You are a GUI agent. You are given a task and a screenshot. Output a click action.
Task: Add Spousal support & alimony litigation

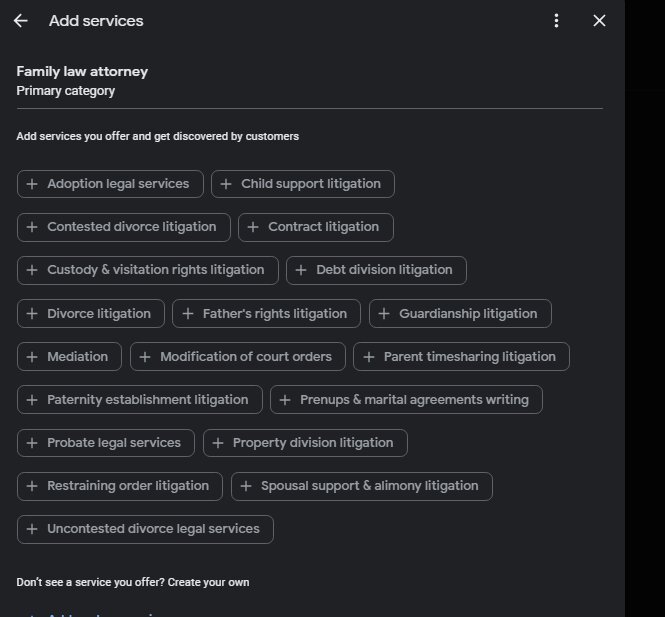point(362,486)
